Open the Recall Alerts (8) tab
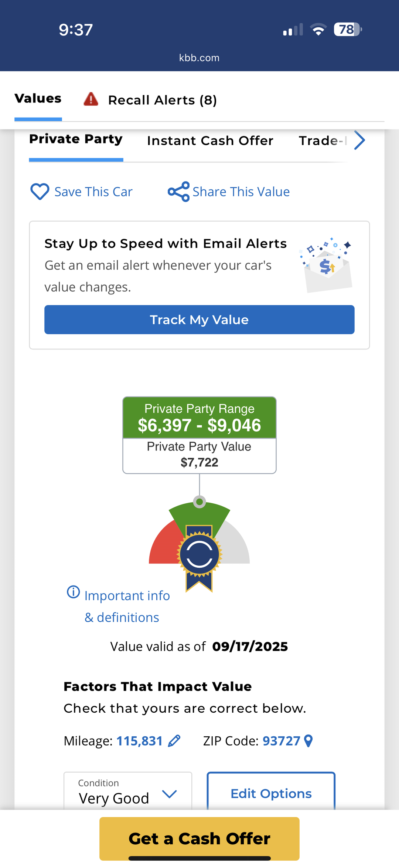Viewport: 399px width, 868px height. tap(162, 100)
